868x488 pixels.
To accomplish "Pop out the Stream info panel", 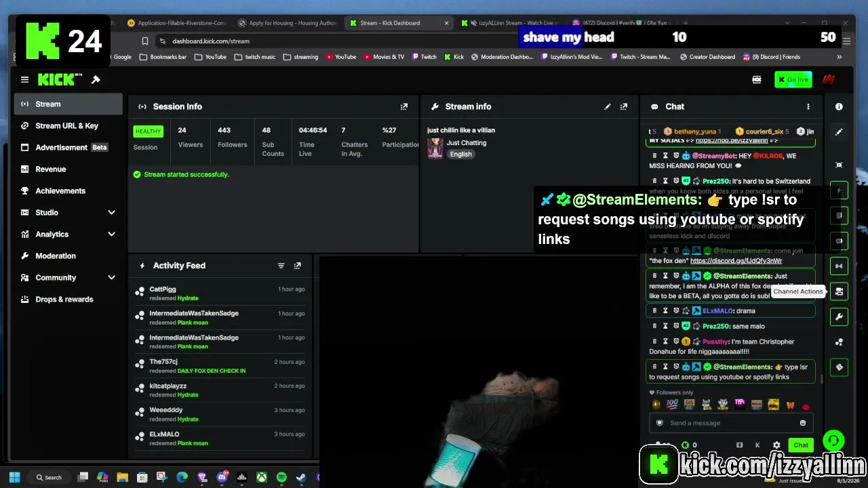I will click(624, 106).
